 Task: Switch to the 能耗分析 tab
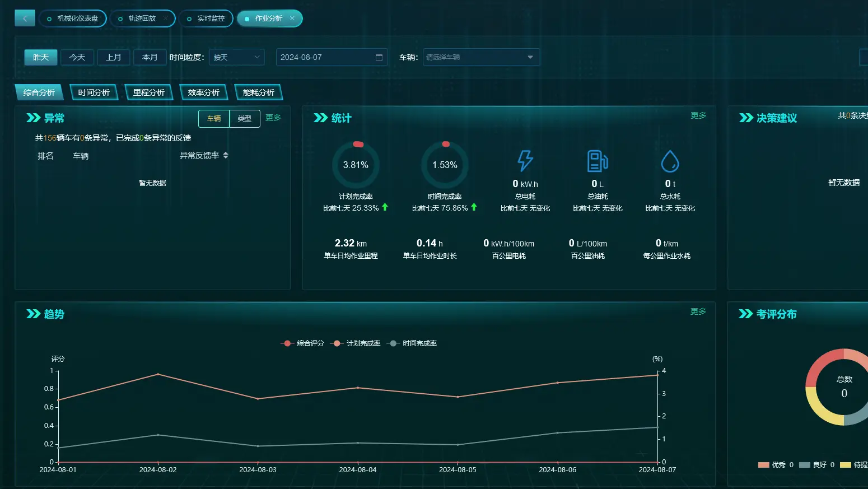coord(259,92)
